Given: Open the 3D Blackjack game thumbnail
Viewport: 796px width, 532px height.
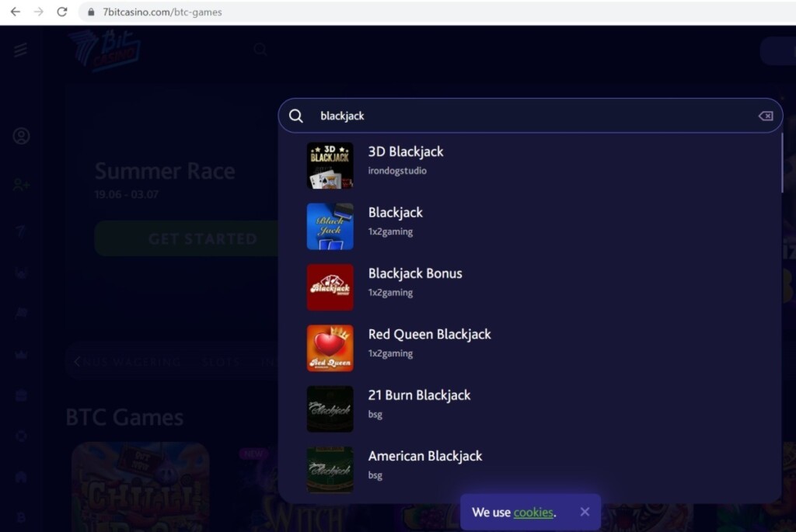Looking at the screenshot, I should [330, 166].
